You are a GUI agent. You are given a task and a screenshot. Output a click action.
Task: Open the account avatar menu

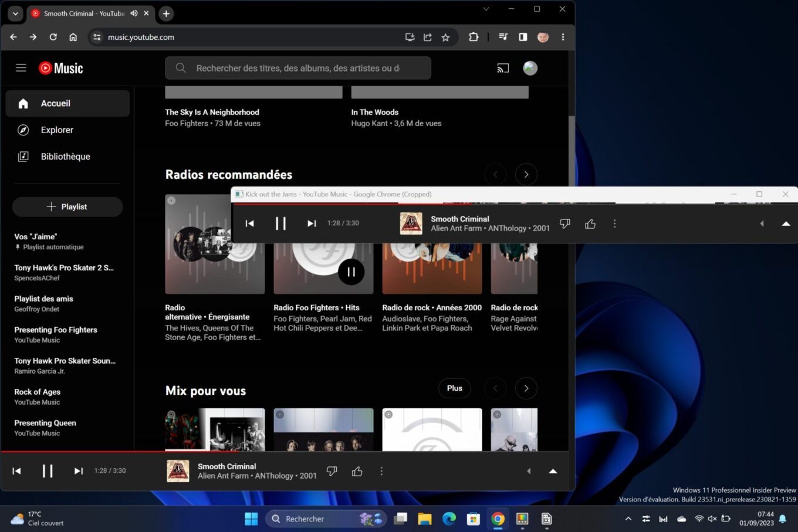(x=530, y=68)
